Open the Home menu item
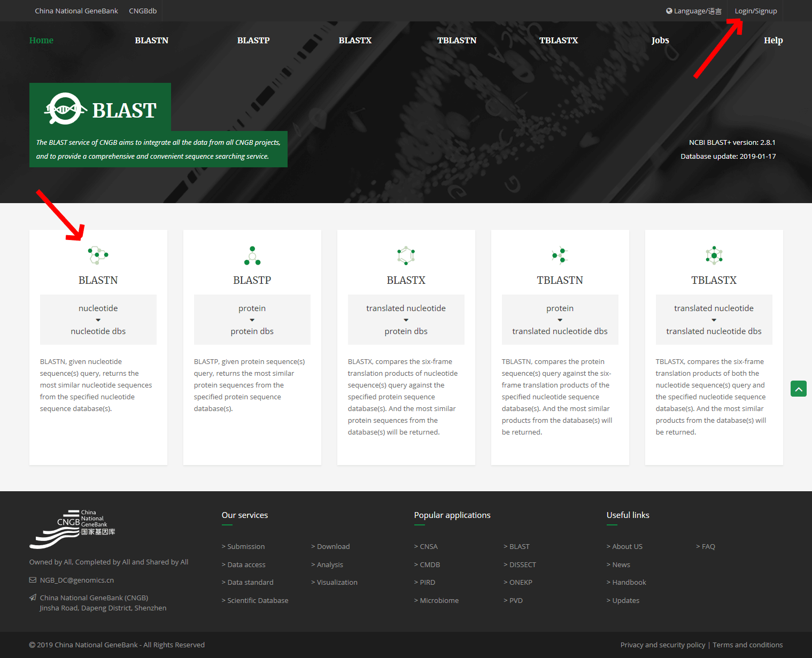The height and width of the screenshot is (658, 812). point(41,40)
